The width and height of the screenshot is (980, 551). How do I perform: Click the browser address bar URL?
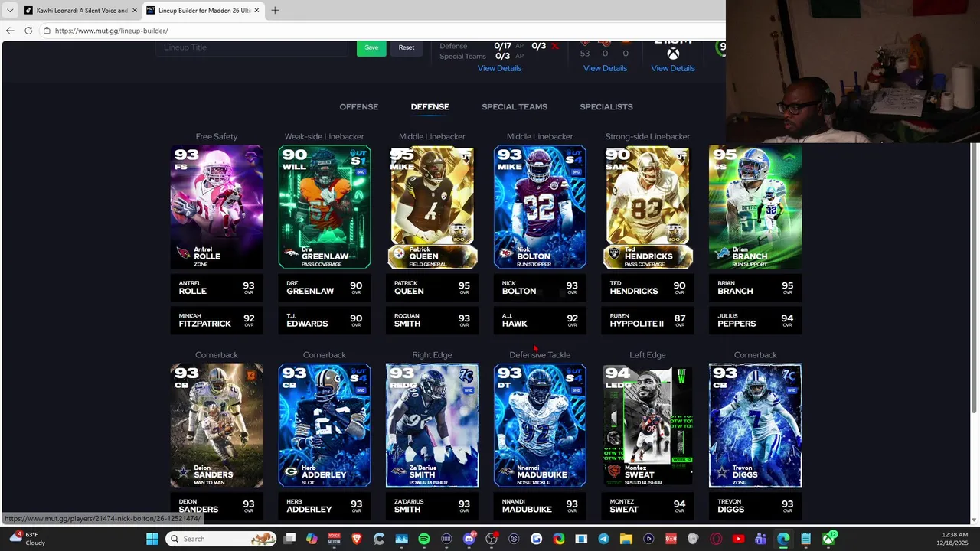point(112,31)
